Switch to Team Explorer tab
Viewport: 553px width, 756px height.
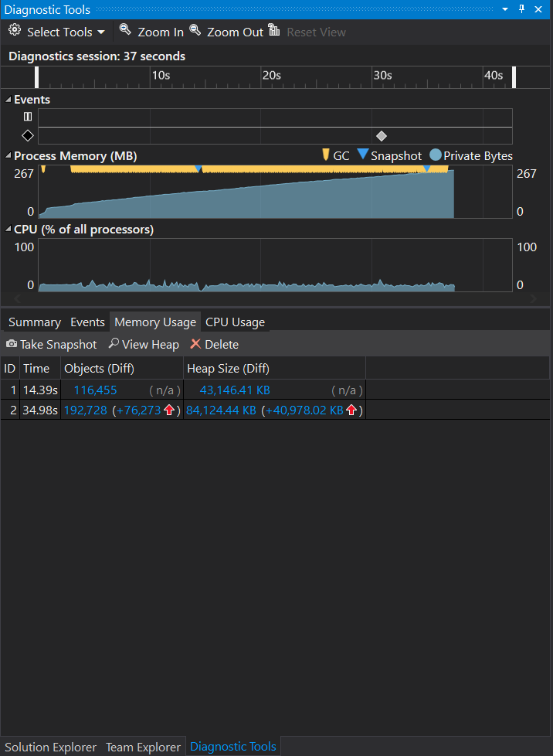pos(143,747)
